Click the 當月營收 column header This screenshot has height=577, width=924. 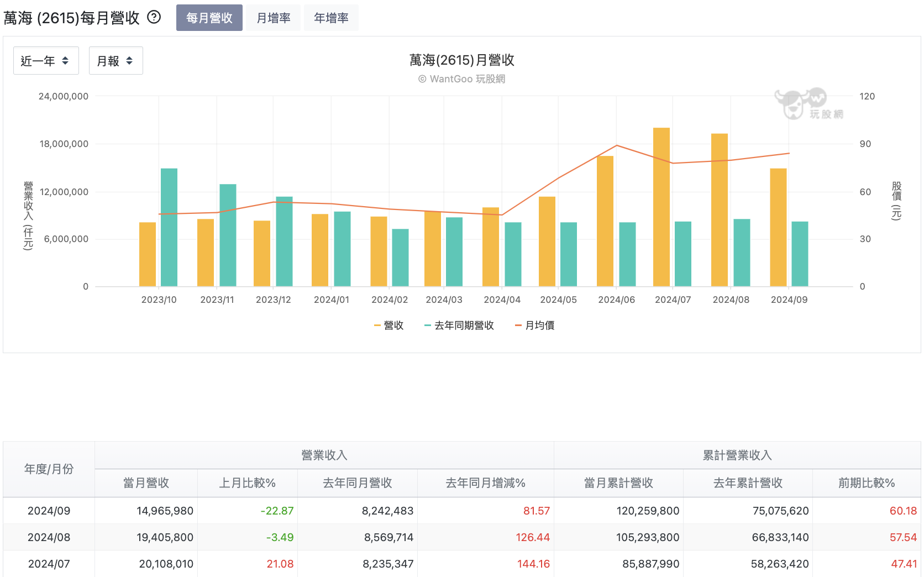(146, 483)
